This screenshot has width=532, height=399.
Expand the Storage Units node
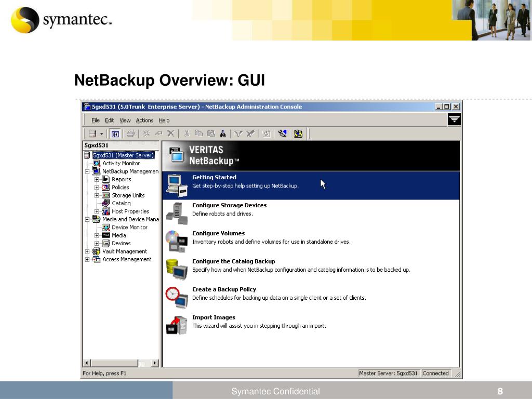pos(97,195)
